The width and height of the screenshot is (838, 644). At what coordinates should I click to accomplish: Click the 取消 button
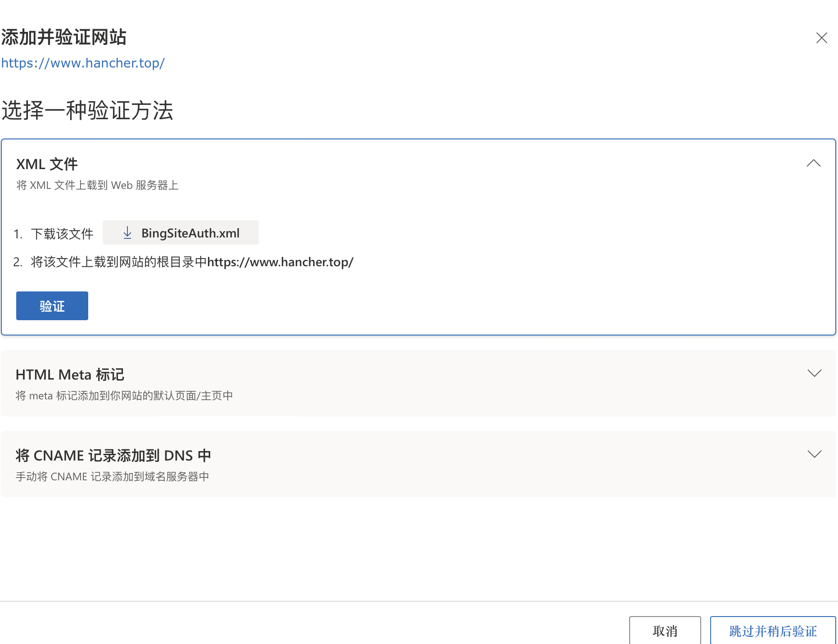(x=664, y=631)
